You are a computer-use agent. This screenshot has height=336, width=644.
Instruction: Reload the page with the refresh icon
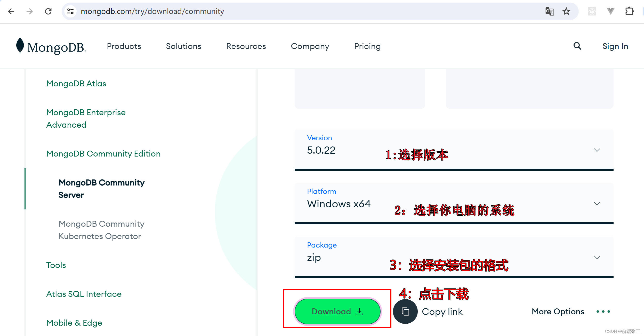point(48,11)
